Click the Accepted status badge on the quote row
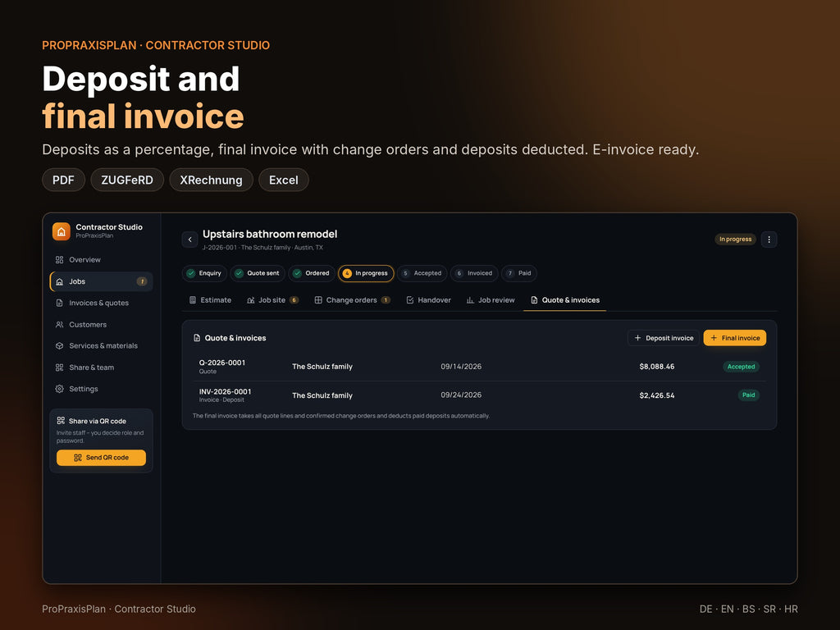Viewport: 840px width, 630px height. (x=741, y=367)
